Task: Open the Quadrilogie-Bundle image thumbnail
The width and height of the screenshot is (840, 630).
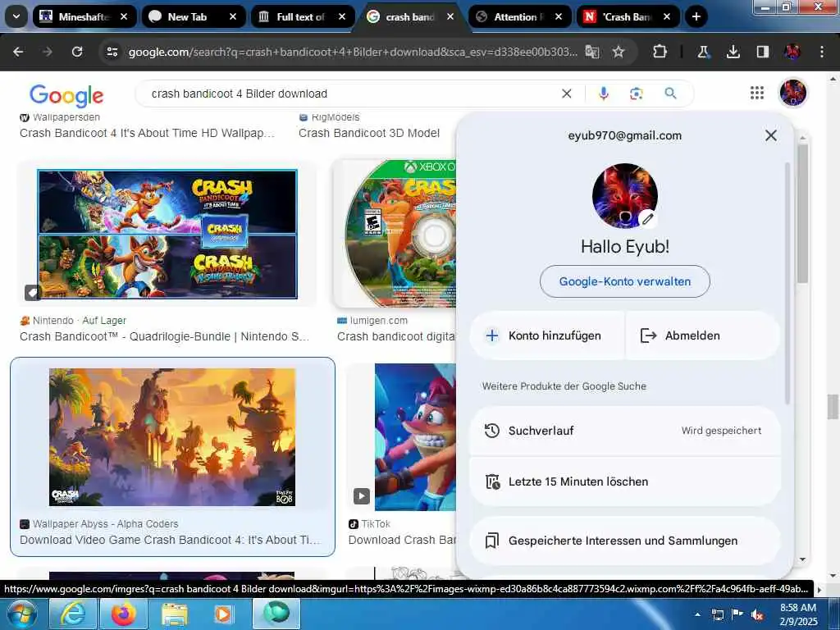Action: pos(167,234)
